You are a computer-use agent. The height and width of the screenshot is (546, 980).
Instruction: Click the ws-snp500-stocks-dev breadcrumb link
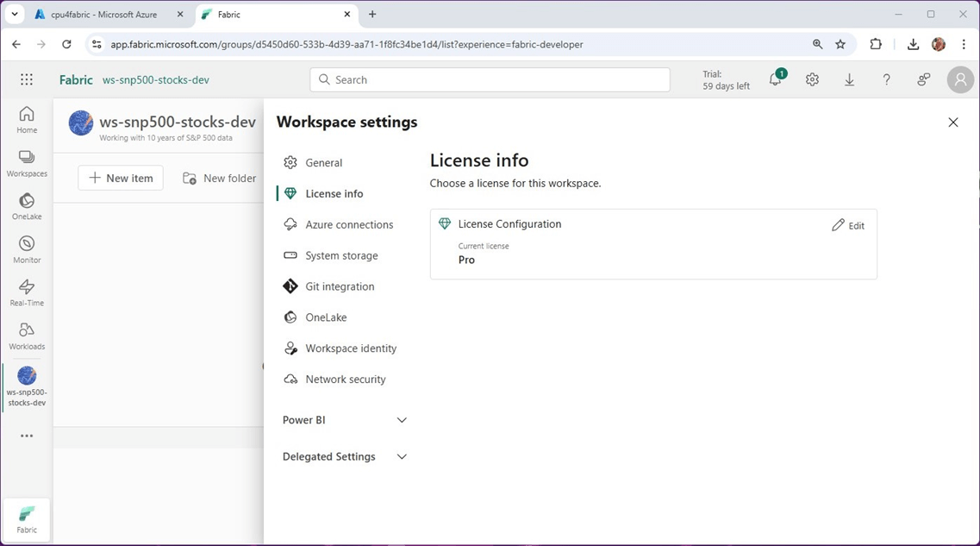156,80
